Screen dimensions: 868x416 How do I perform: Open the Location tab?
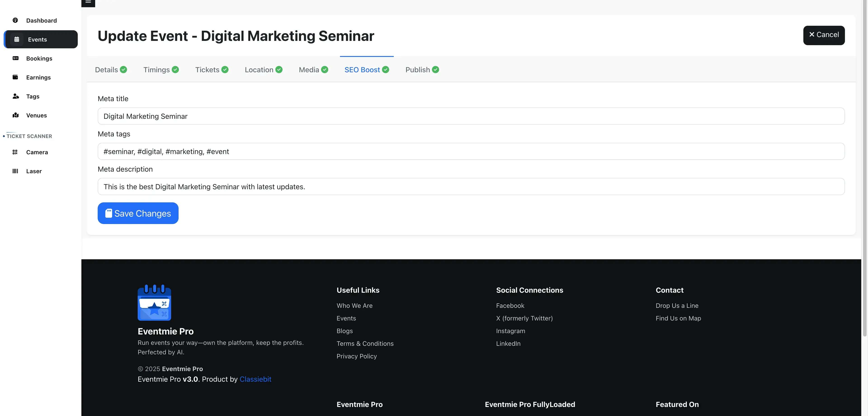(x=259, y=69)
